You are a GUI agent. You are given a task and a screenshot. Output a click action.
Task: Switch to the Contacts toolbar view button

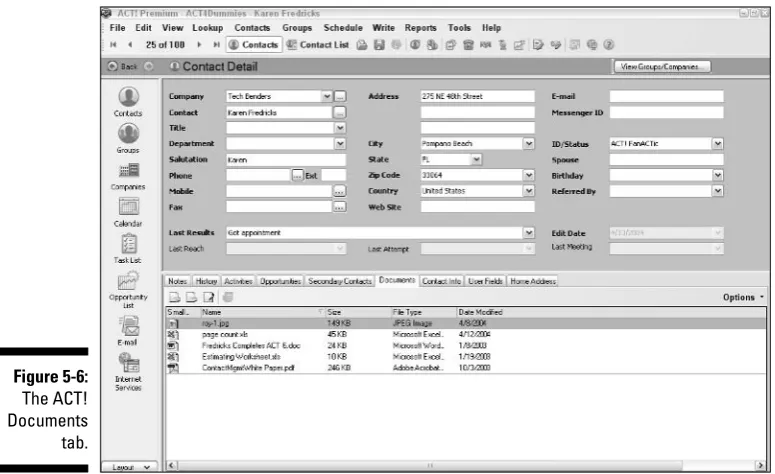(254, 45)
